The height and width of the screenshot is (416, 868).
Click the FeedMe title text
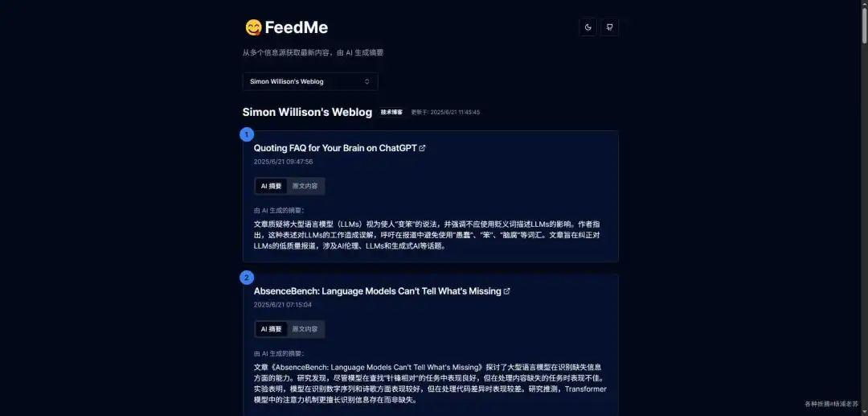296,27
